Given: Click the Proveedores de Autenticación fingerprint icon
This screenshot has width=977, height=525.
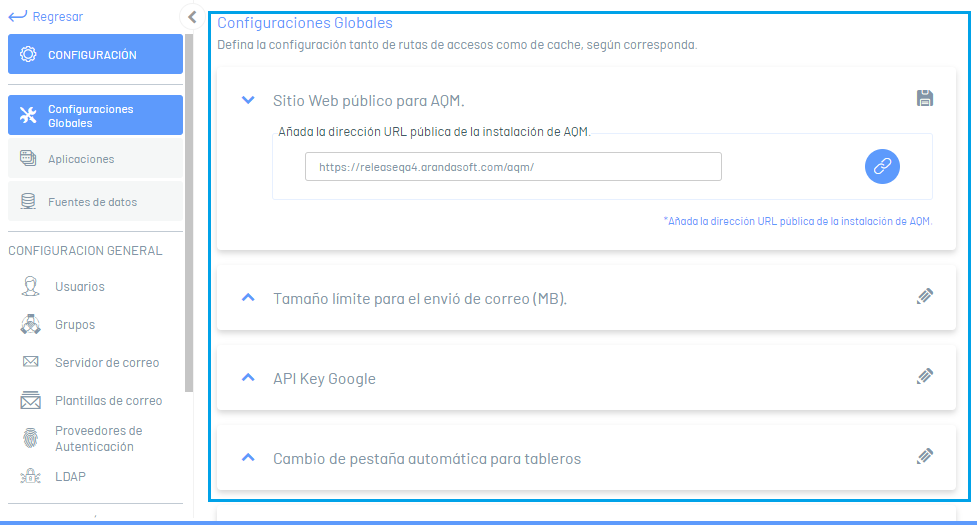Looking at the screenshot, I should 31,439.
